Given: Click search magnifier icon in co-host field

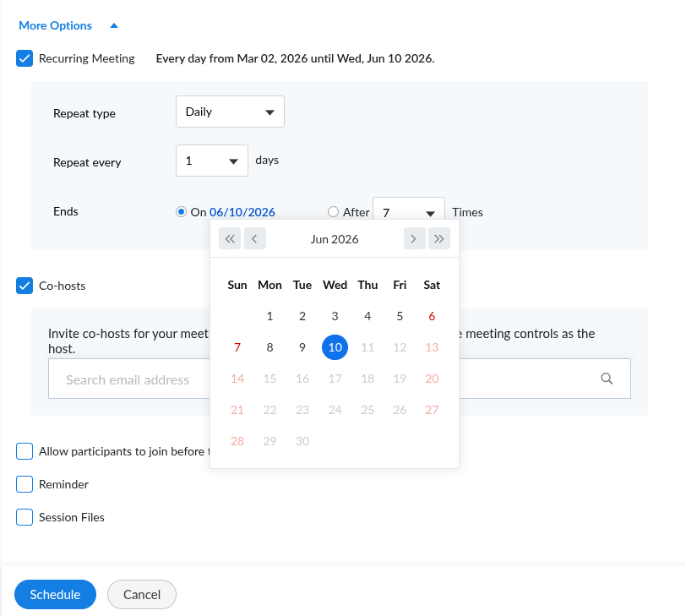Looking at the screenshot, I should (607, 379).
